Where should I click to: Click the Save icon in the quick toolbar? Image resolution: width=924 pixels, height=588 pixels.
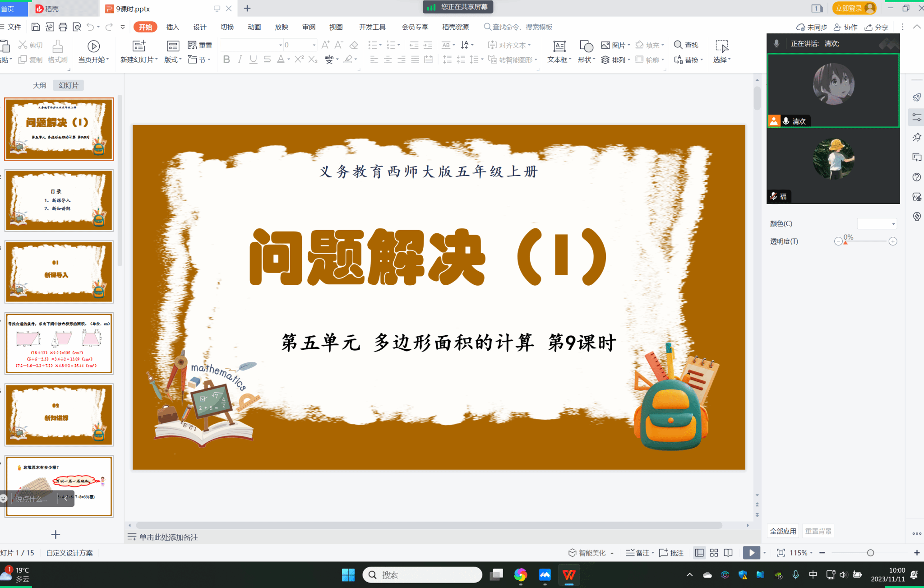click(36, 27)
